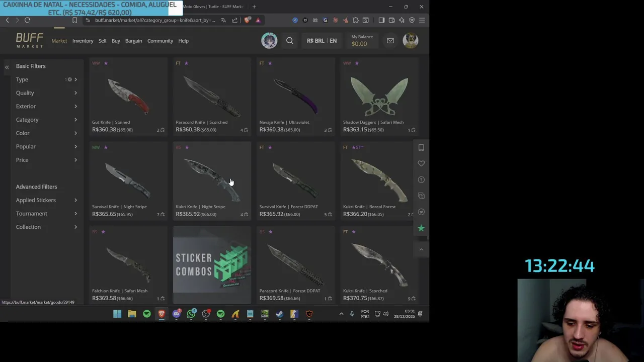Open the browser extensions puzzle icon
644x362 pixels.
[x=356, y=20]
